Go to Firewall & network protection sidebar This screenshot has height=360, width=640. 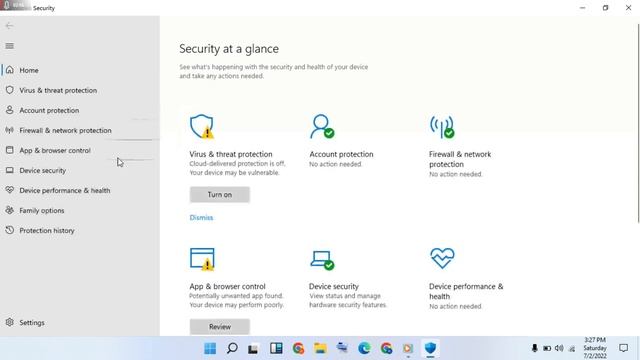click(x=65, y=130)
